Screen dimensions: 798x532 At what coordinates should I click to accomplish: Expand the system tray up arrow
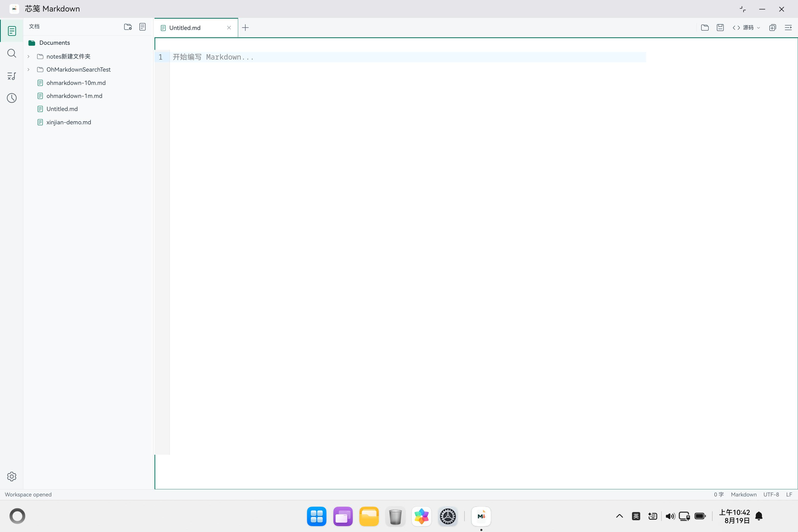click(619, 516)
